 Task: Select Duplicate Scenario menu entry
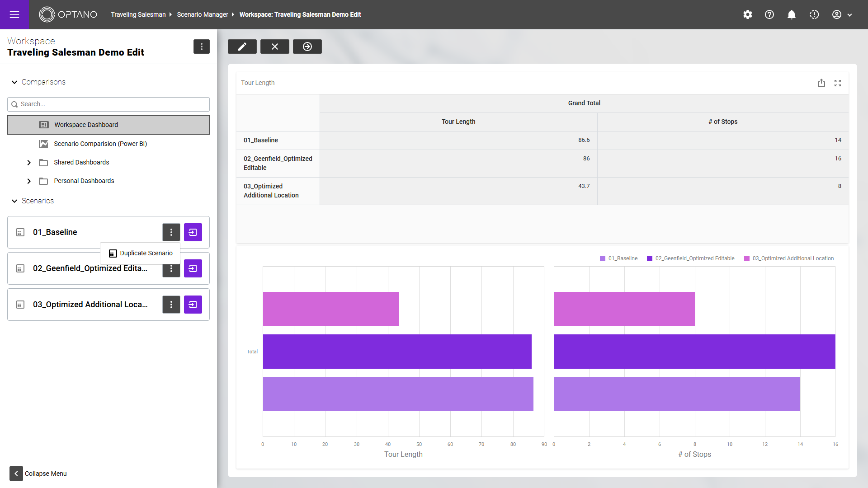pyautogui.click(x=141, y=253)
